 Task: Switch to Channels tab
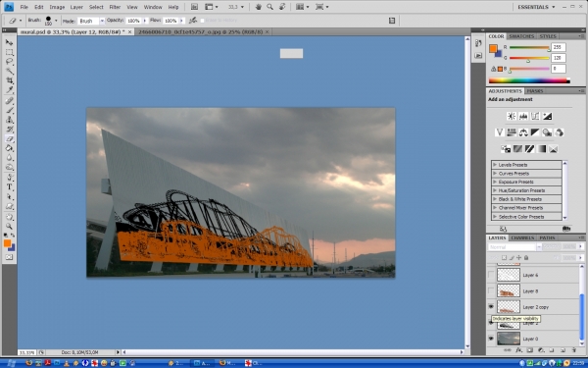tap(522, 237)
